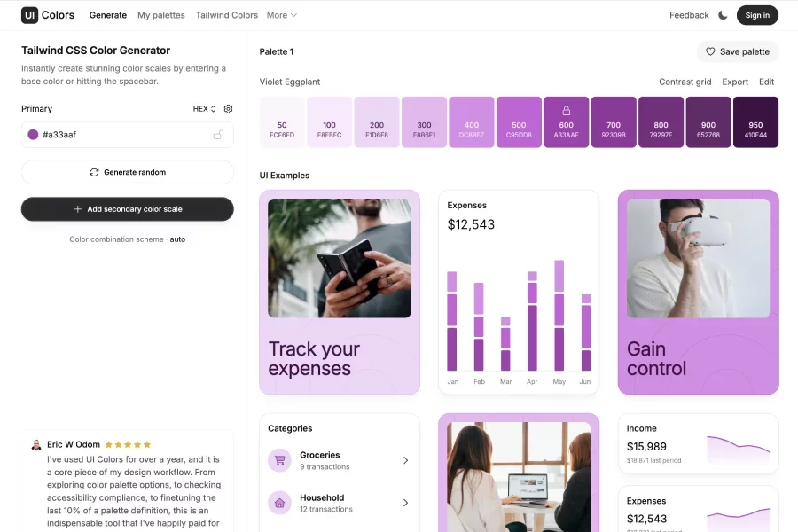Open the HEX format dropdown

coord(204,109)
